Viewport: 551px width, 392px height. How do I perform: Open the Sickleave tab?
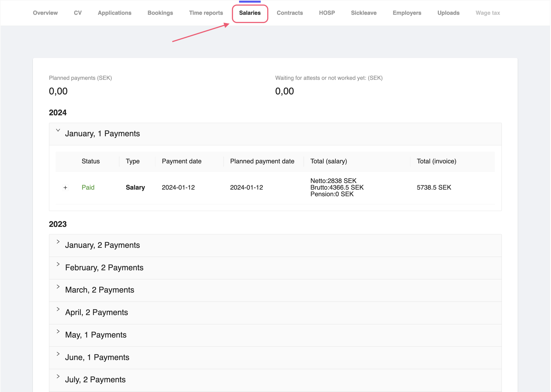(x=363, y=13)
